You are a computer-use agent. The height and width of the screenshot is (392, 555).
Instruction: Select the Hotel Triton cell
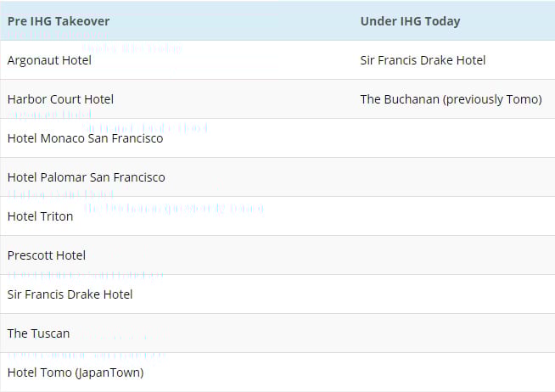[40, 216]
